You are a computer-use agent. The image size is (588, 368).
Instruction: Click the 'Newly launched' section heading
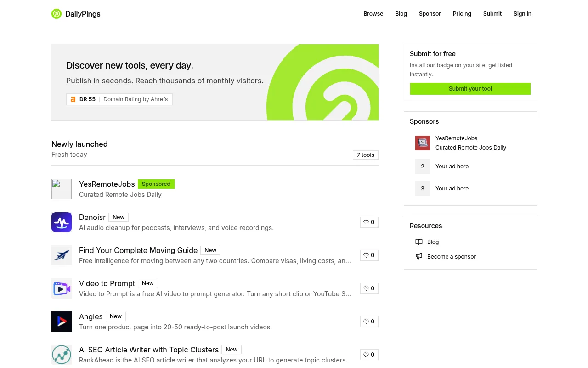pyautogui.click(x=79, y=144)
